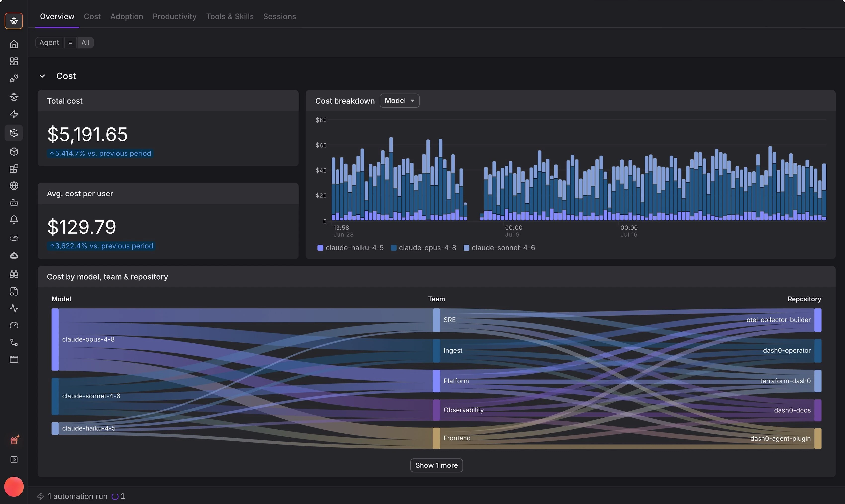This screenshot has width=845, height=504.
Task: Click the terraform-dash0 repository node
Action: (818, 381)
